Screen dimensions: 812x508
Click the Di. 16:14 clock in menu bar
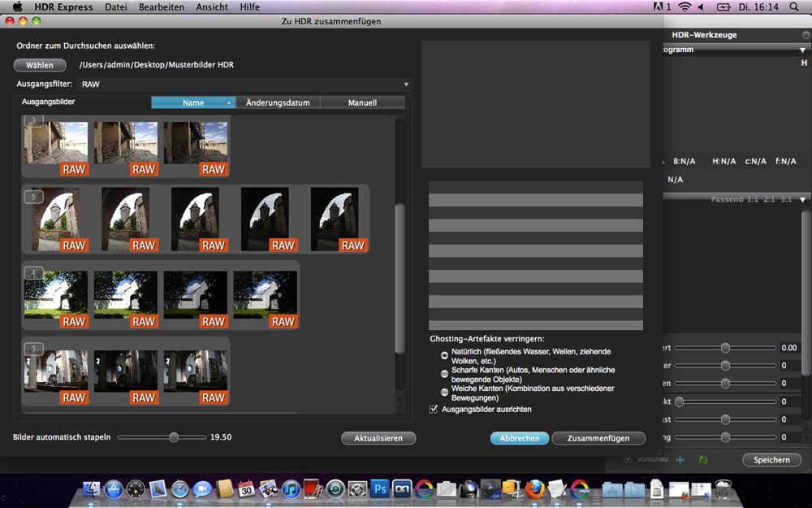point(758,7)
